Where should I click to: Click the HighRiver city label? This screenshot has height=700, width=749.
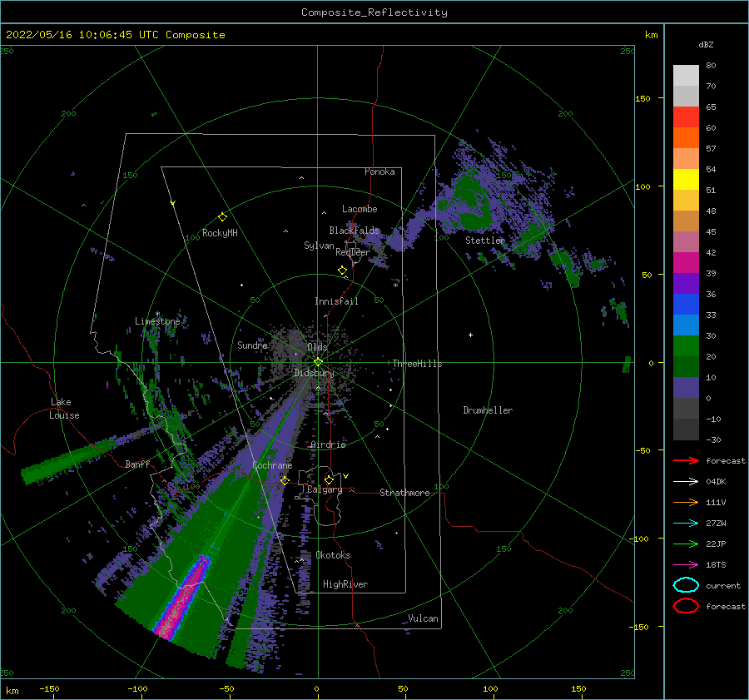pos(345,584)
